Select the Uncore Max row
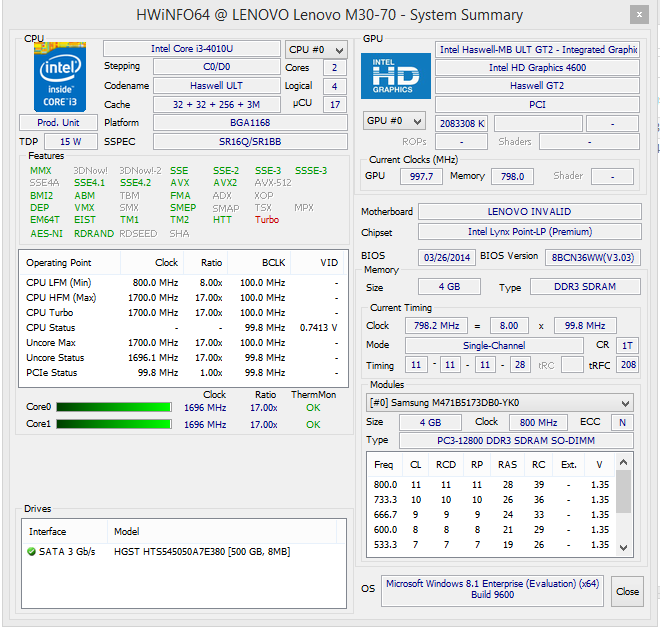660x630 pixels. (x=183, y=343)
